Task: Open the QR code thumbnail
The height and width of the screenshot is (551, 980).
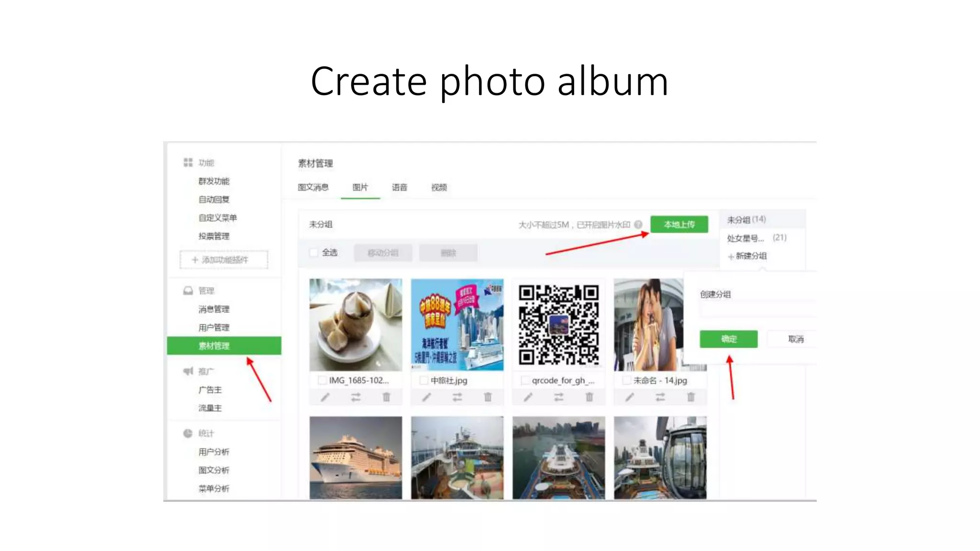Action: click(558, 325)
